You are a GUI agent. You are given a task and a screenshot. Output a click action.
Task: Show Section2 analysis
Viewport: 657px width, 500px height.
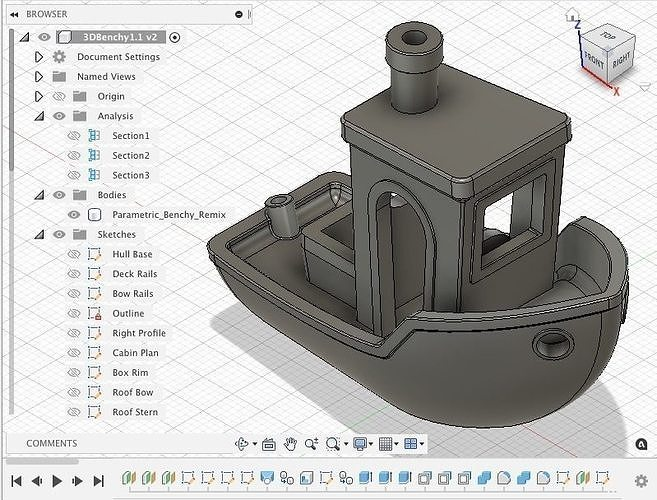(x=74, y=155)
